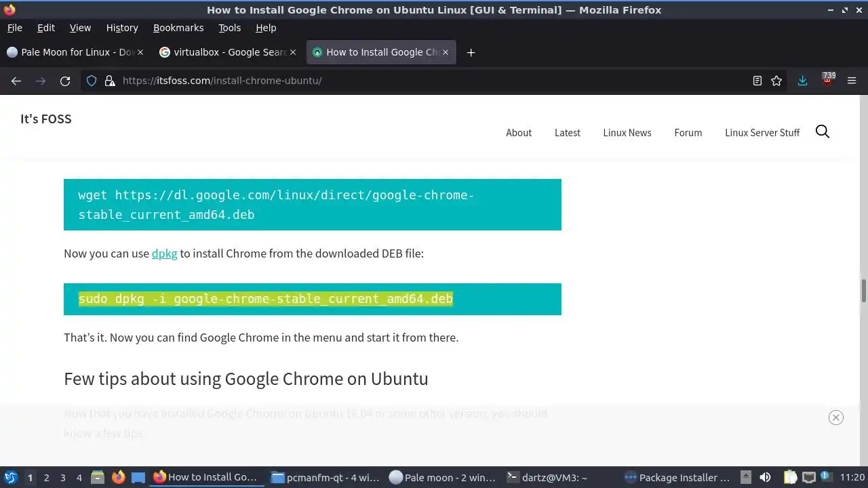This screenshot has width=868, height=488.
Task: Open the Help menu
Action: 266,28
